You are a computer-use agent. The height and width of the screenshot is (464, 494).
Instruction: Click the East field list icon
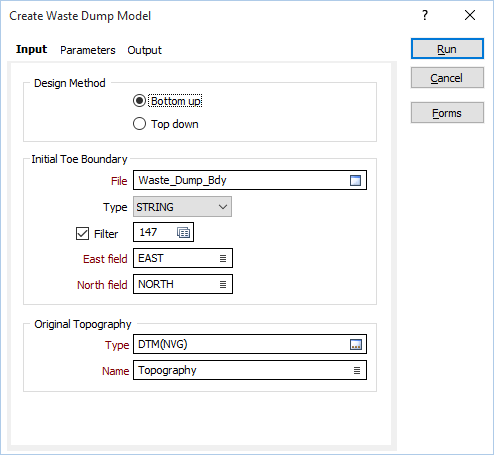[223, 258]
